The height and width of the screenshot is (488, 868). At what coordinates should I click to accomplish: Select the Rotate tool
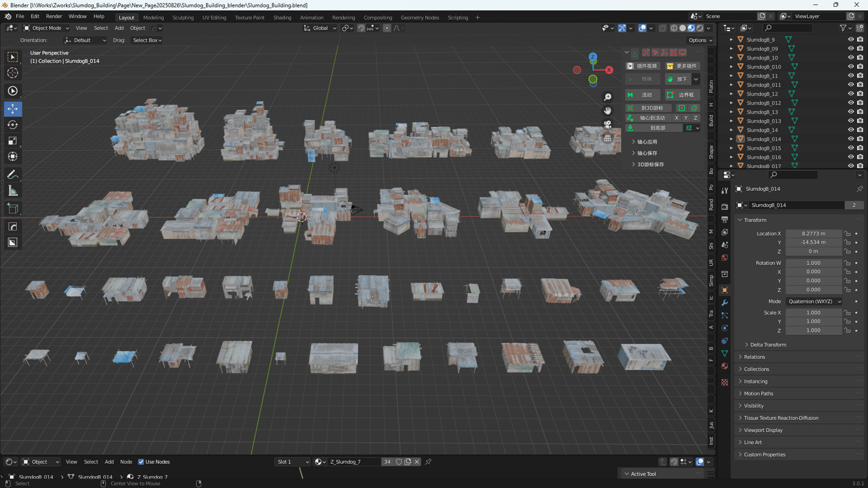pyautogui.click(x=13, y=125)
